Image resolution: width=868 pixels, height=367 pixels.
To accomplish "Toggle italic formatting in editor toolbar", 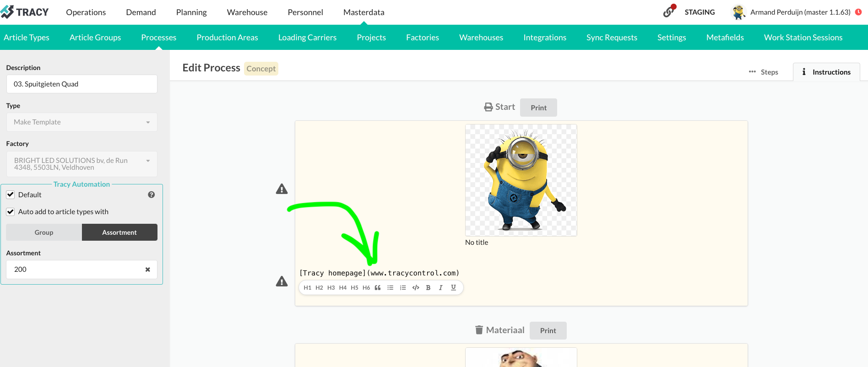I will click(x=440, y=288).
